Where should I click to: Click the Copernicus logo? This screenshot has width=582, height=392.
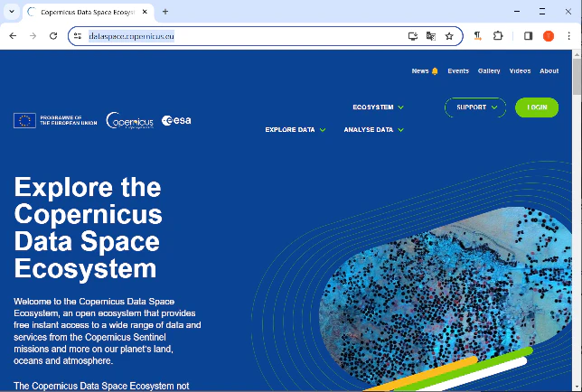tap(129, 120)
